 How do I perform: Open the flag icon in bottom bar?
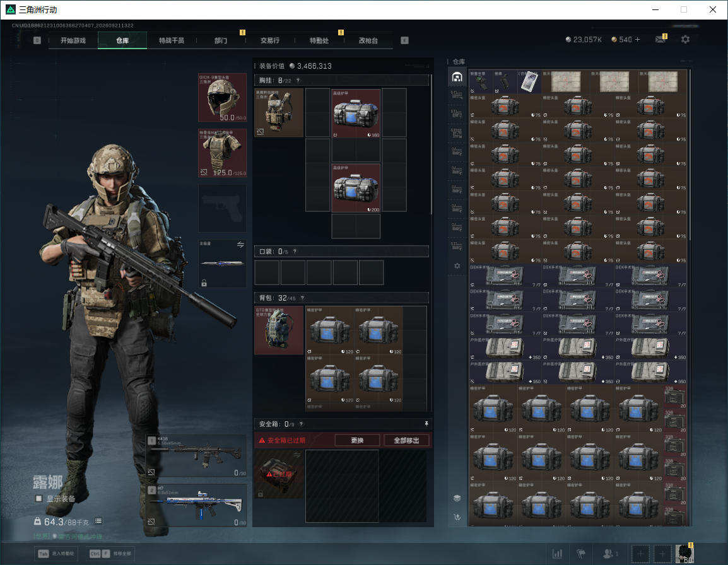581,554
